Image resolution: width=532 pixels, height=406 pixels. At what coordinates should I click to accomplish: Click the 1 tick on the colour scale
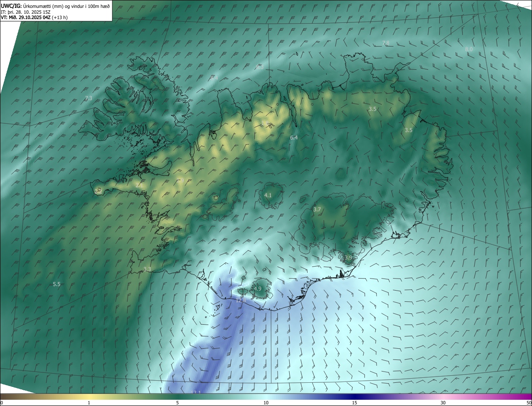pyautogui.click(x=89, y=403)
